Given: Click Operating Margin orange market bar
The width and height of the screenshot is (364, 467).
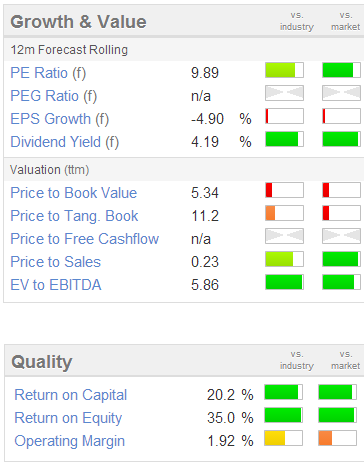Looking at the screenshot, I should click(338, 438).
